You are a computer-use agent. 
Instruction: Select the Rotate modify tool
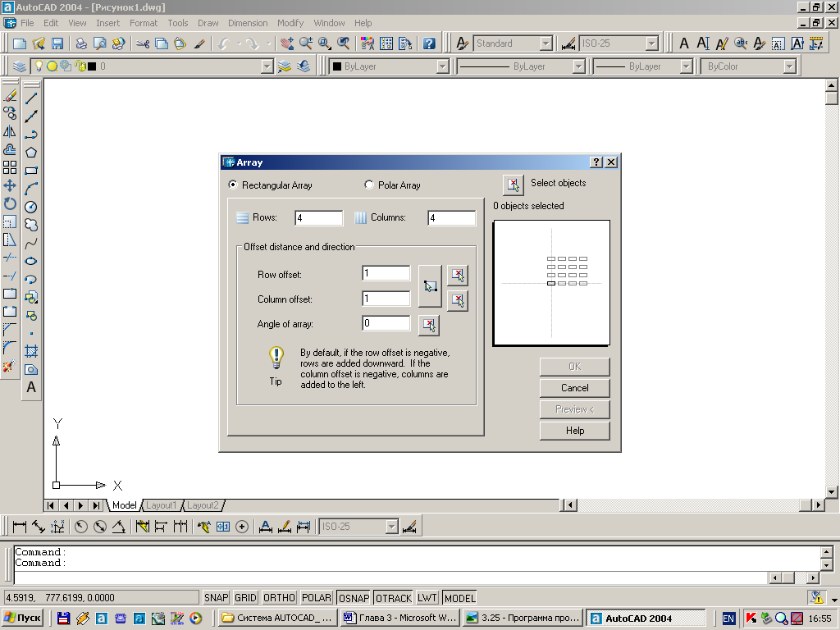tap(10, 203)
